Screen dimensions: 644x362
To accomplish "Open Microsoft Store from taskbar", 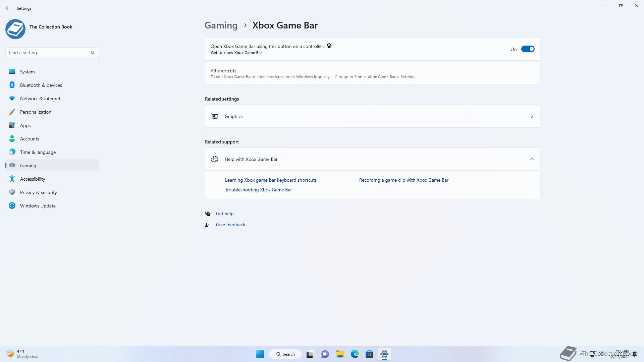I will pyautogui.click(x=369, y=354).
